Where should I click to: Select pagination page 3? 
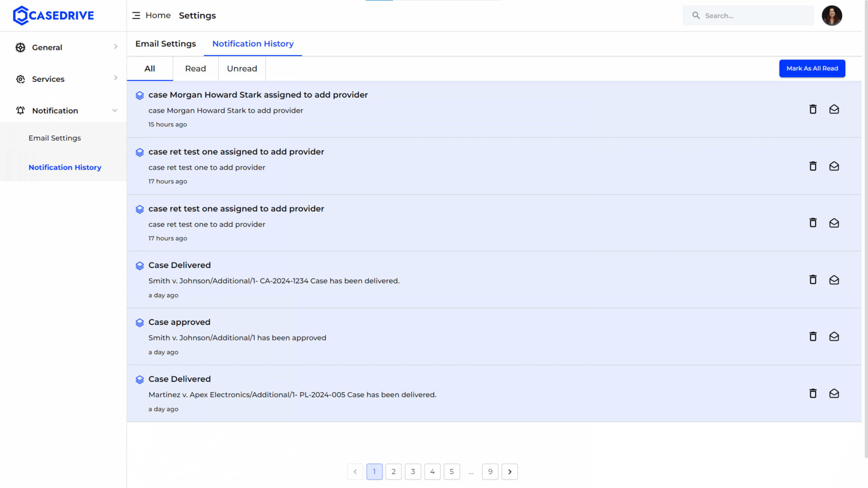(413, 471)
